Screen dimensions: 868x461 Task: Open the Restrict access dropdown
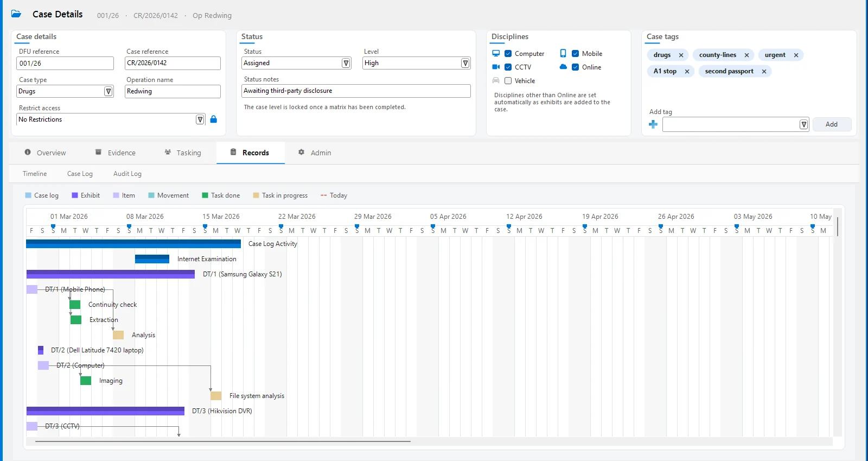(200, 119)
